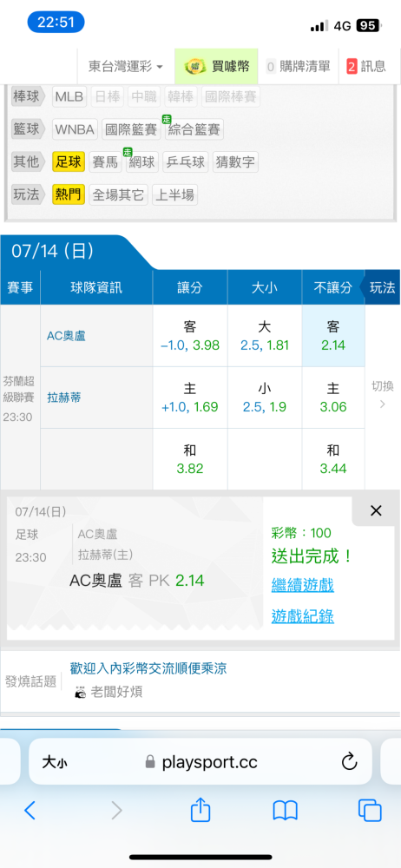The width and height of the screenshot is (401, 868).
Task: Tap the 07/14 (日) date header
Action: click(x=53, y=252)
